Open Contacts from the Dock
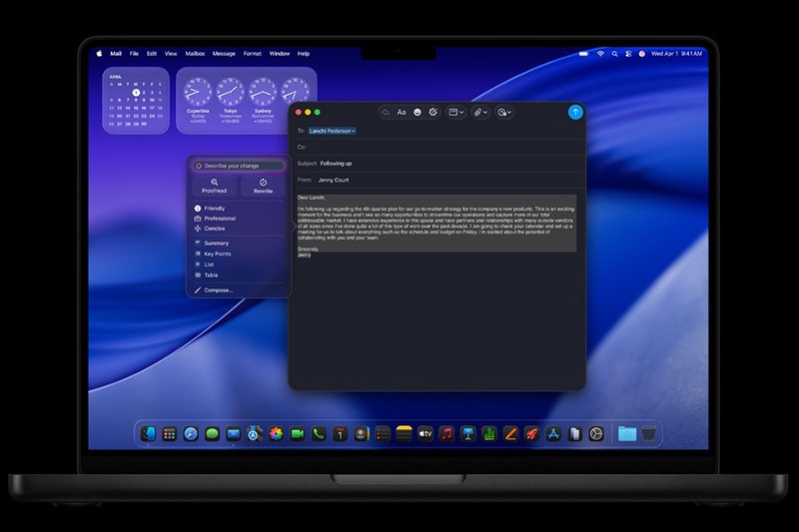The width and height of the screenshot is (799, 532). [362, 434]
